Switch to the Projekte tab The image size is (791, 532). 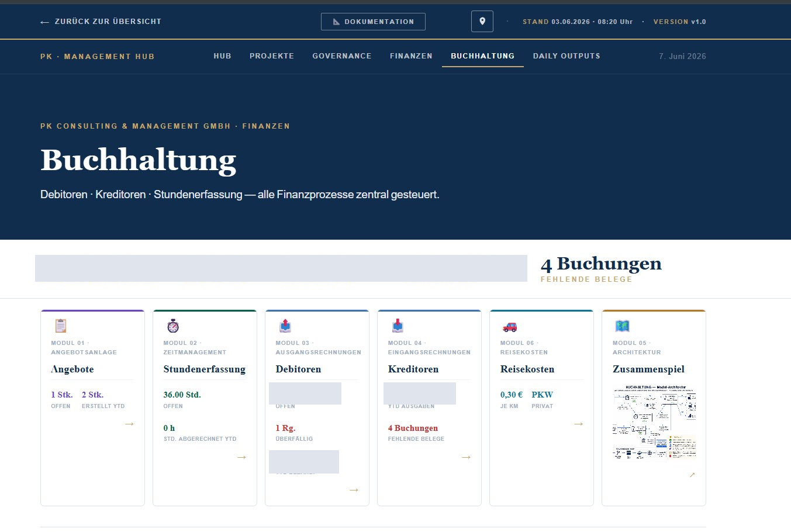tap(272, 56)
